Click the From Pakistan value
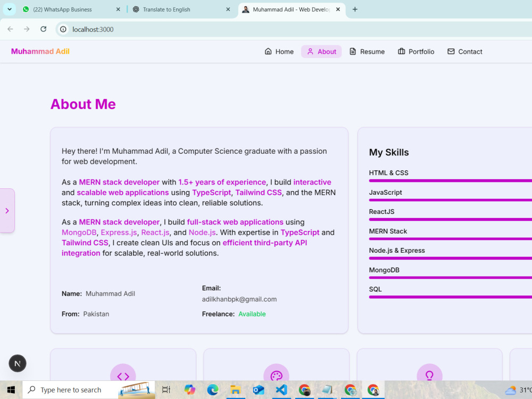This screenshot has width=532, height=399. point(96,314)
